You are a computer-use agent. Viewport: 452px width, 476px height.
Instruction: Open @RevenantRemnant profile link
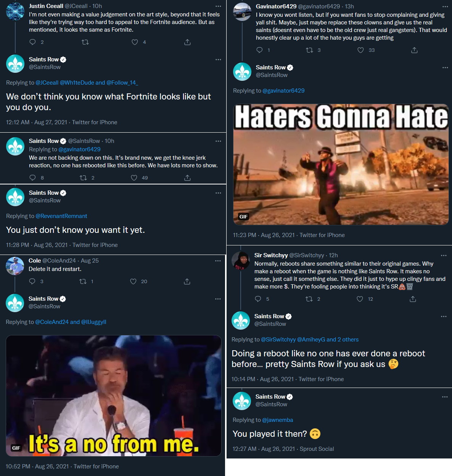61,216
